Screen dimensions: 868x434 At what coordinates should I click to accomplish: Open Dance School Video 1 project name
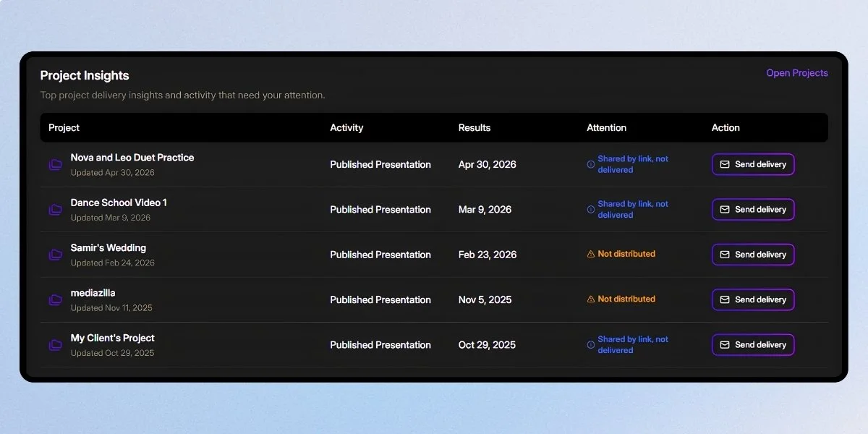pyautogui.click(x=119, y=203)
